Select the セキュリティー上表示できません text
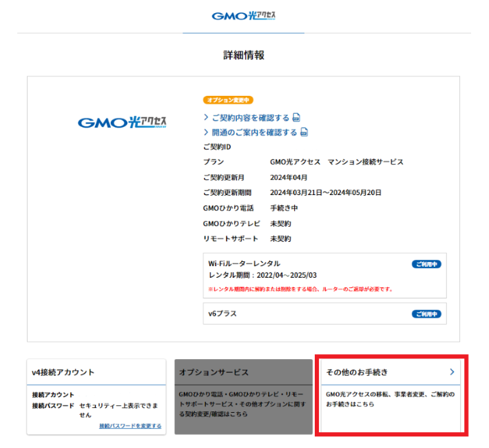489x448 pixels. tap(119, 410)
